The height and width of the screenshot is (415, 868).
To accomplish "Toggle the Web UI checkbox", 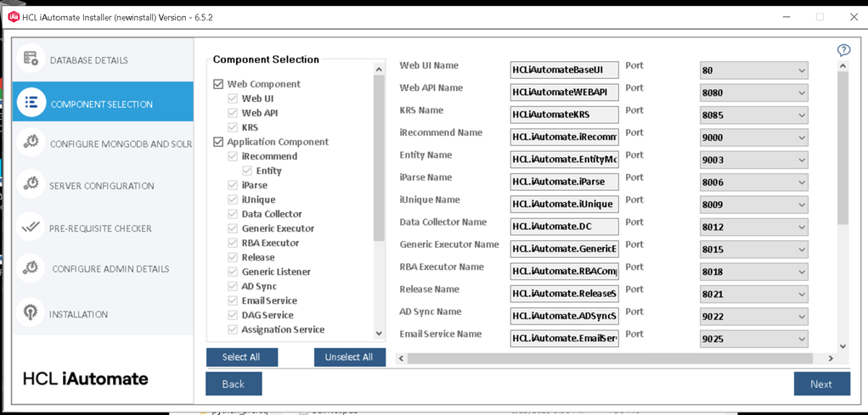I will (x=233, y=98).
